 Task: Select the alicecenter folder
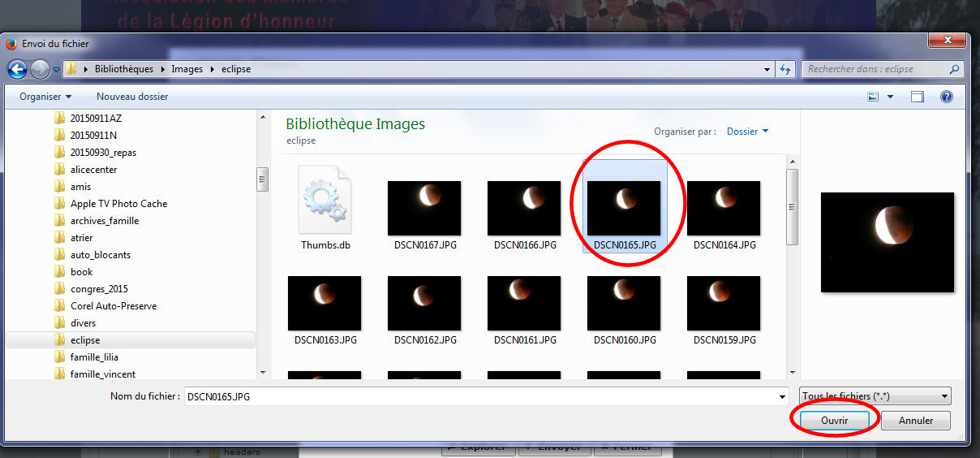(93, 169)
